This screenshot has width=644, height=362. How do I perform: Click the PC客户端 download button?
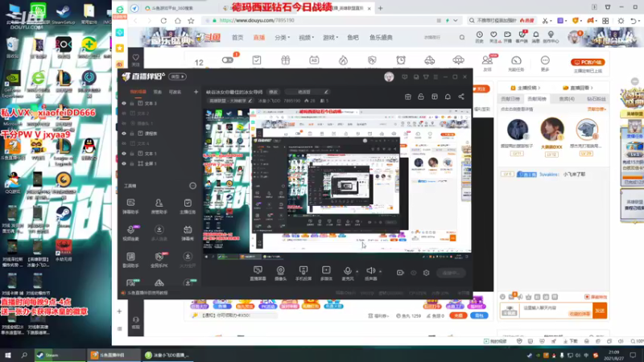(588, 63)
